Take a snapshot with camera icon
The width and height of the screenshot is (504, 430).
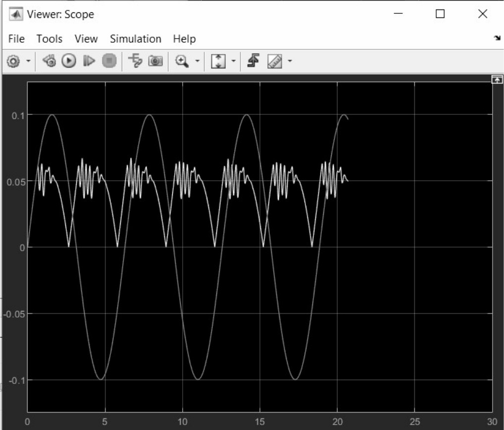(x=155, y=61)
